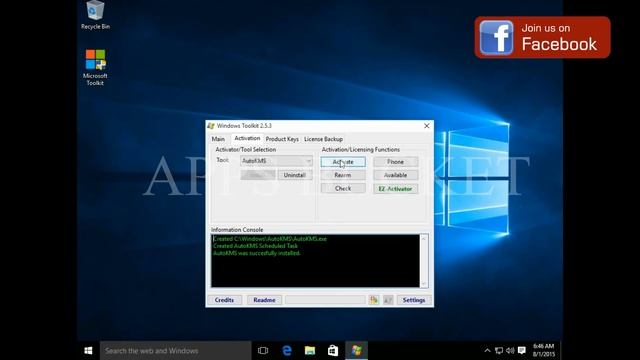Viewport: 640px width, 360px height.
Task: Open the Product Keys tab
Action: [x=282, y=139]
